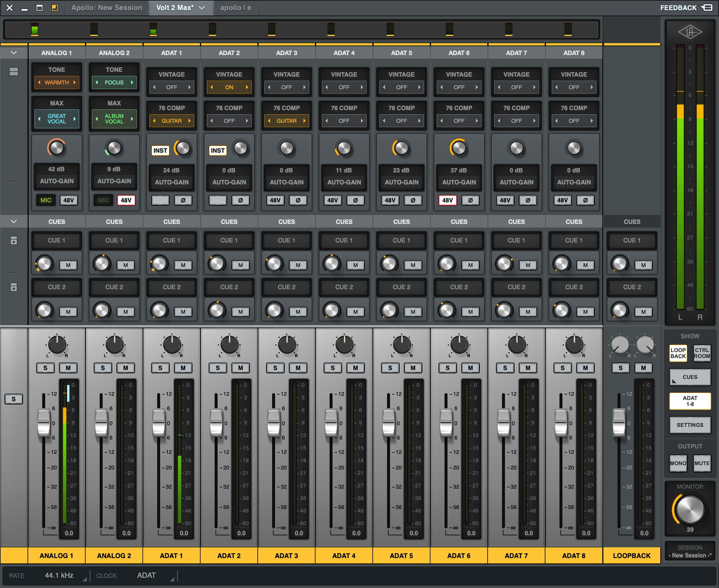Image resolution: width=719 pixels, height=588 pixels.
Task: Open the ANALOG 2 ALBUM VOCAL preset selector
Action: [114, 119]
